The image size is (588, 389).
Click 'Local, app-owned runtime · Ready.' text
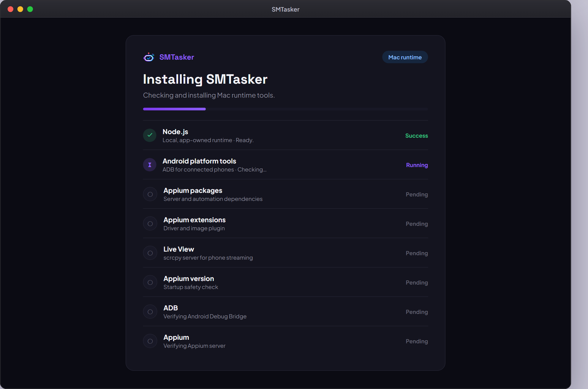point(208,140)
